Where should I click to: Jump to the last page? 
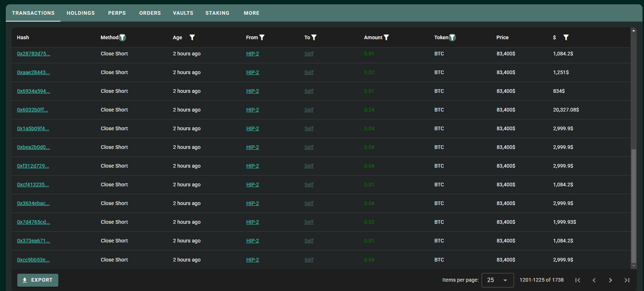627,280
